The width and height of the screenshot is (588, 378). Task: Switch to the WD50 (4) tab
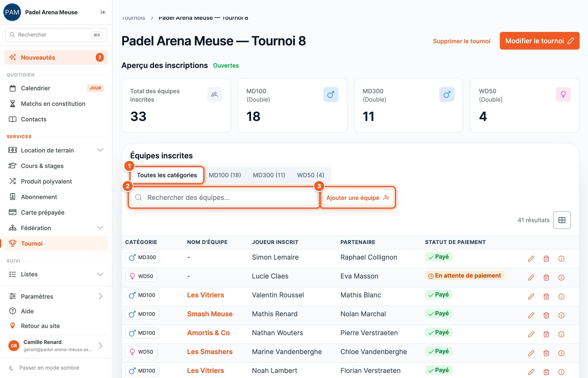coord(311,175)
